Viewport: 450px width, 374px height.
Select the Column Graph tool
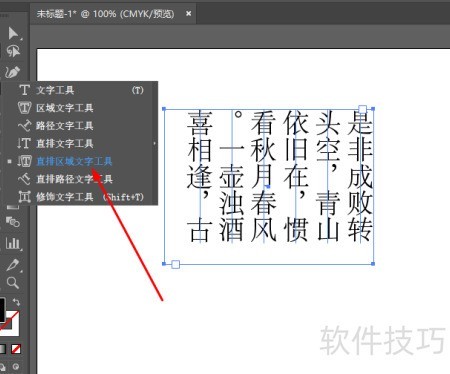pyautogui.click(x=13, y=243)
